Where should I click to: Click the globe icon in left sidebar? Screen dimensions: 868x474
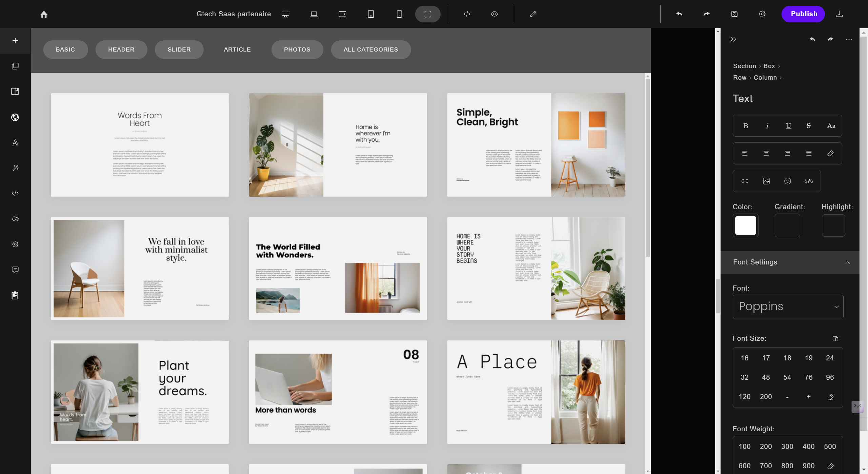click(15, 117)
